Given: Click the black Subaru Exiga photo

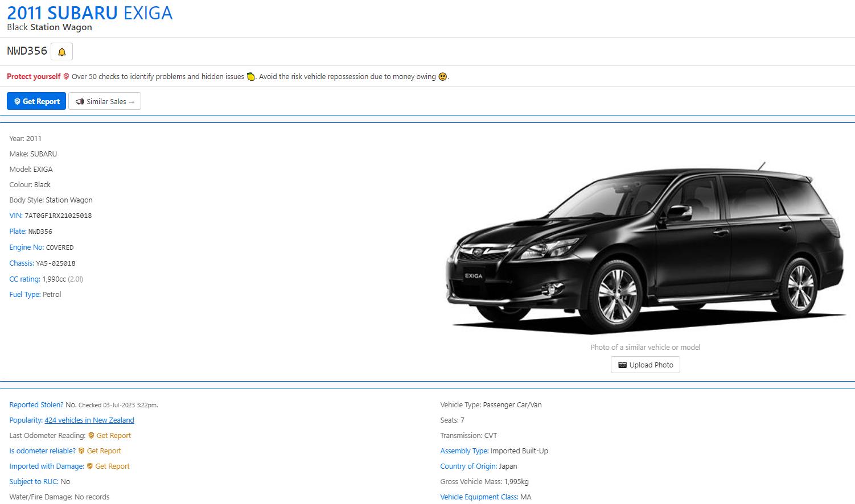Looking at the screenshot, I should click(646, 249).
